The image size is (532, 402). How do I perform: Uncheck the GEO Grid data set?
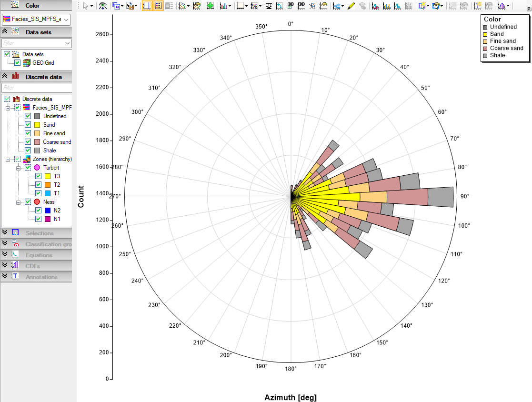click(17, 63)
